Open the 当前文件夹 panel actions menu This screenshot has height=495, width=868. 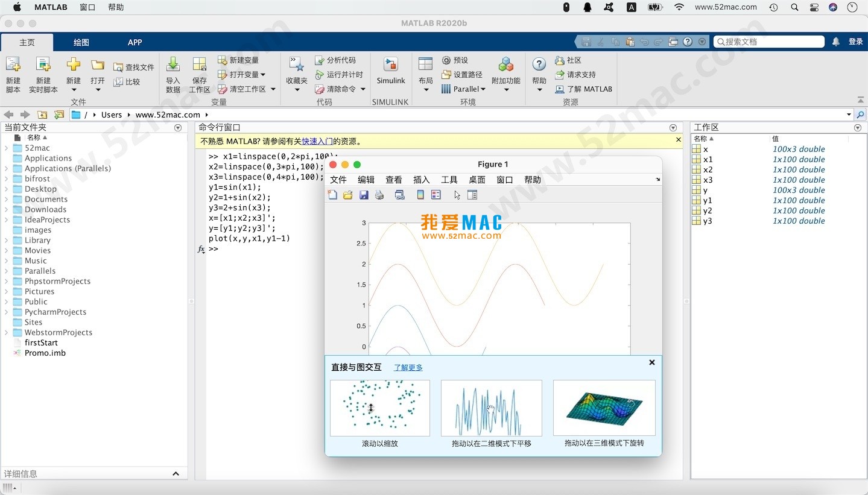tap(178, 128)
